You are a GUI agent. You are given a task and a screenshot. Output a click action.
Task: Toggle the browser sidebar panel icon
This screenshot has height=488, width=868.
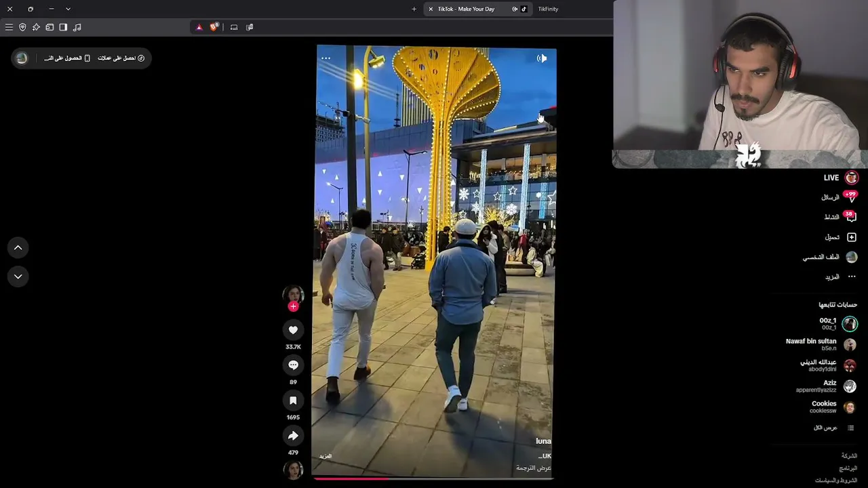point(63,27)
